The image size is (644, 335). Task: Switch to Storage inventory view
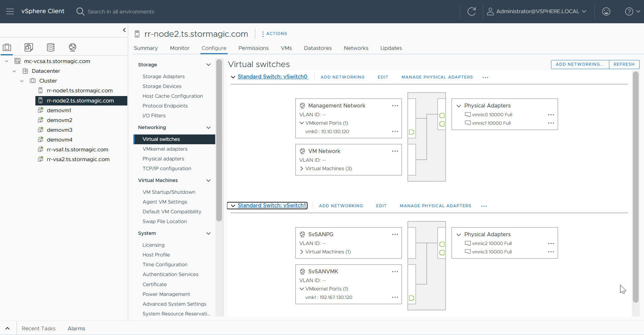click(x=51, y=47)
